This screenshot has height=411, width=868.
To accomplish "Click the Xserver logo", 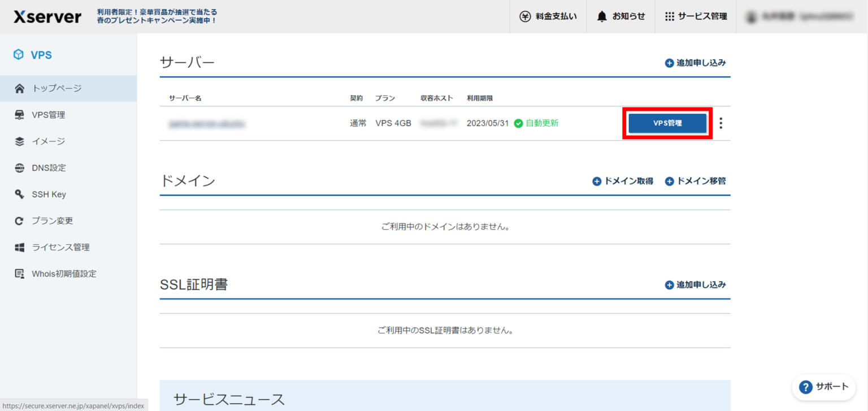I will [47, 16].
